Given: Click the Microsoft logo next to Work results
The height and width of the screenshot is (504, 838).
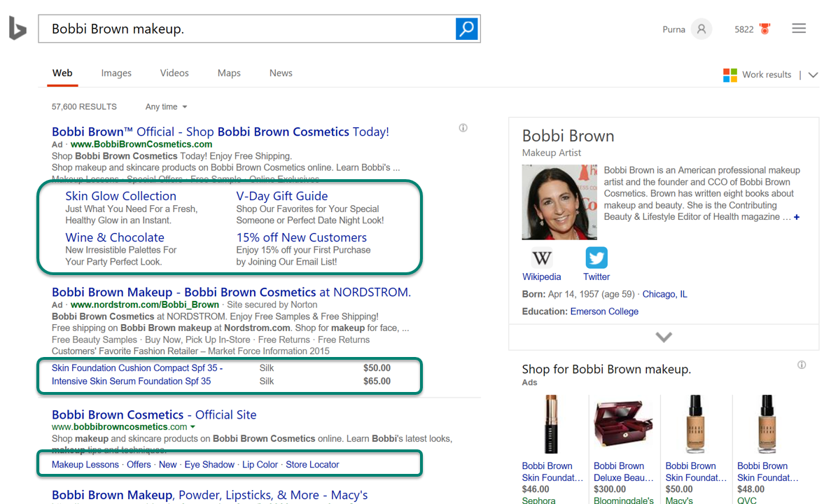Looking at the screenshot, I should (x=730, y=75).
